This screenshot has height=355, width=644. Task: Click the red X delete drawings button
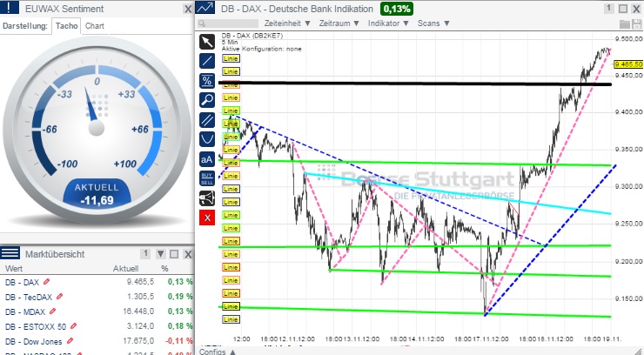pos(207,218)
